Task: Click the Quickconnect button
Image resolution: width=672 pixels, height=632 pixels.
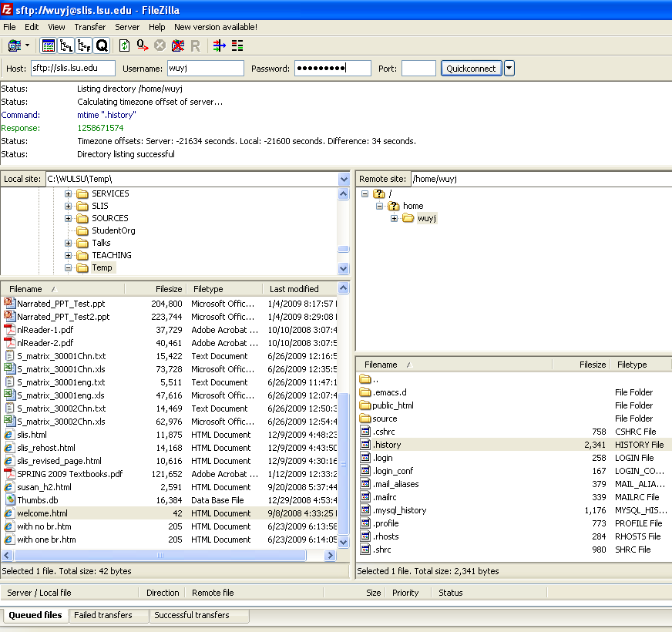Action: pyautogui.click(x=471, y=68)
